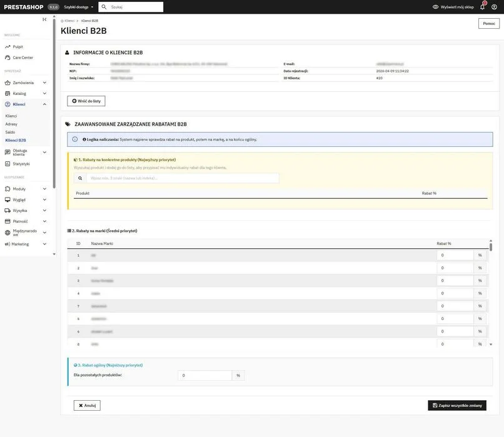This screenshot has width=504, height=437.
Task: Expand the Katalog menu chevron
Action: tap(44, 94)
